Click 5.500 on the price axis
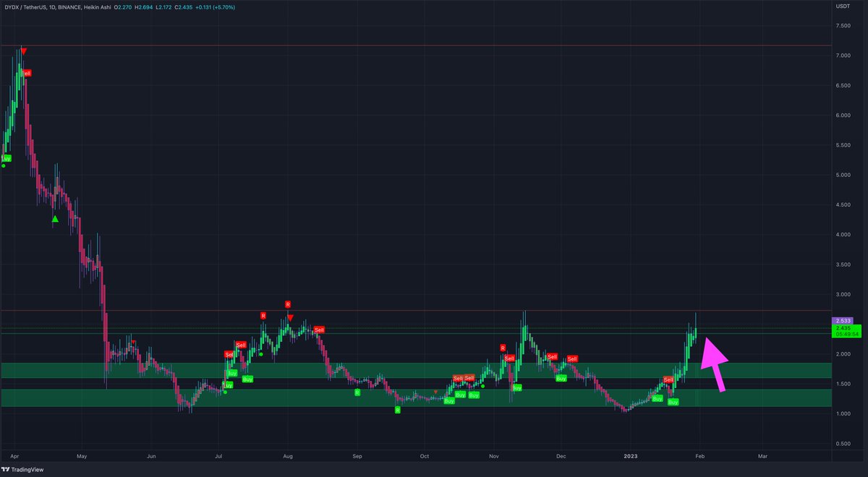Screen dimensions: 868x477 pos(844,145)
